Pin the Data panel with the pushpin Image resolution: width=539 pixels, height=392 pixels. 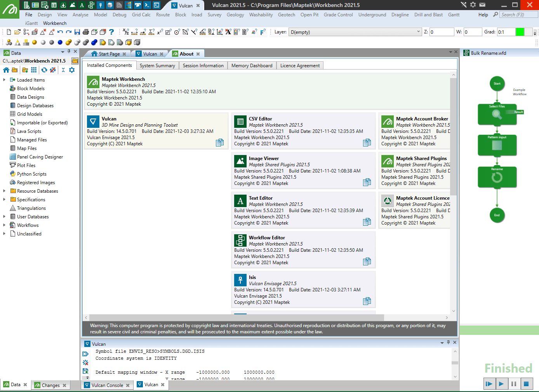69,51
